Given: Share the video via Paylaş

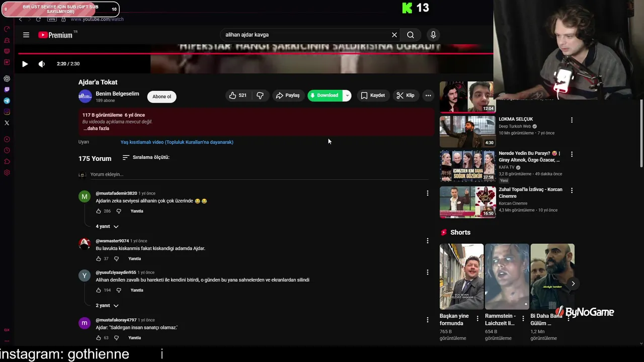Looking at the screenshot, I should click(288, 96).
